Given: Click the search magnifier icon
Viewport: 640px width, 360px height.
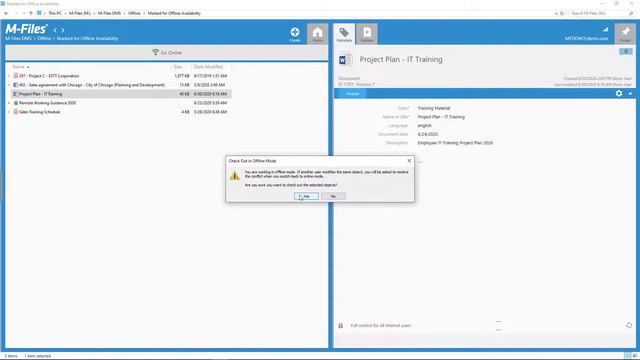Looking at the screenshot, I should coord(631,13).
